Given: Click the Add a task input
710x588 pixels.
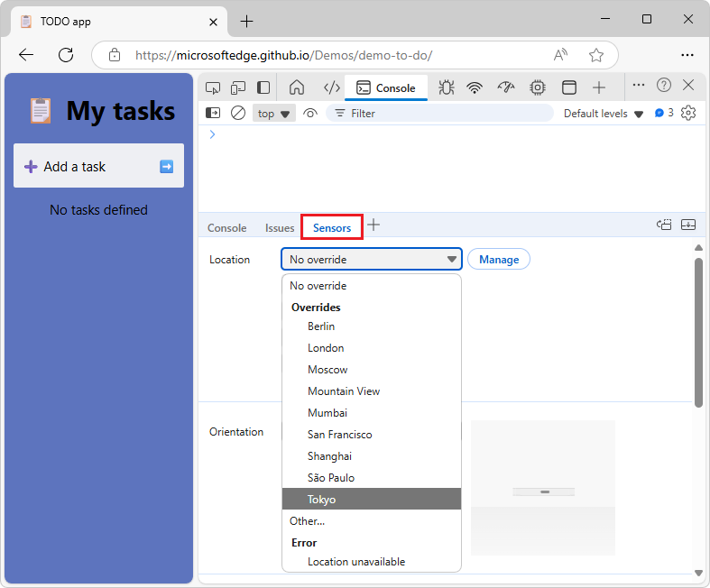Looking at the screenshot, I should click(x=98, y=166).
